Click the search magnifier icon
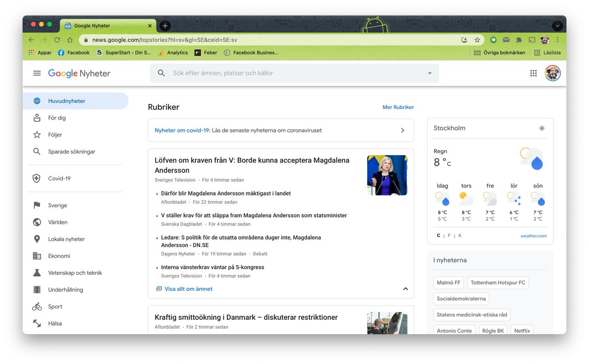Image resolution: width=589 pixels, height=364 pixels. (x=161, y=73)
